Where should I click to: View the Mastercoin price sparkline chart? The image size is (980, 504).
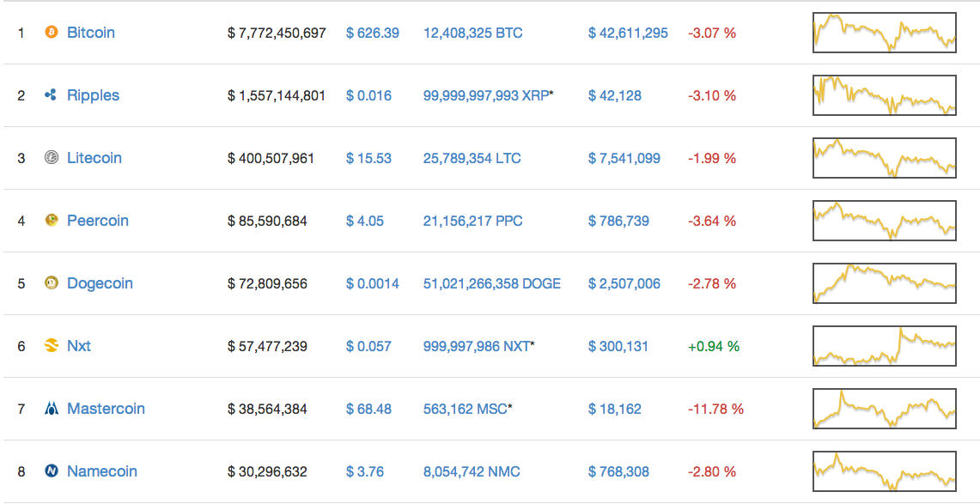click(885, 409)
